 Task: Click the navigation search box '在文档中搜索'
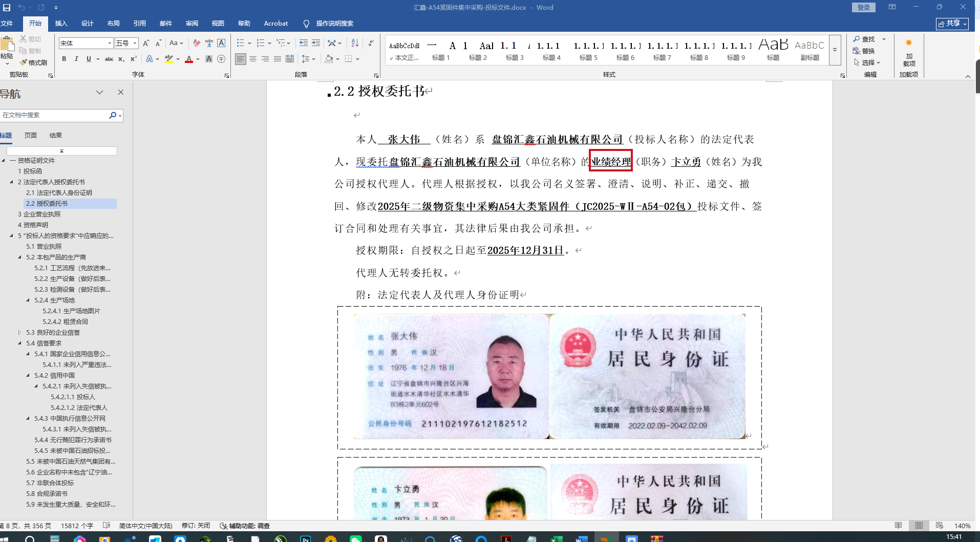click(55, 115)
